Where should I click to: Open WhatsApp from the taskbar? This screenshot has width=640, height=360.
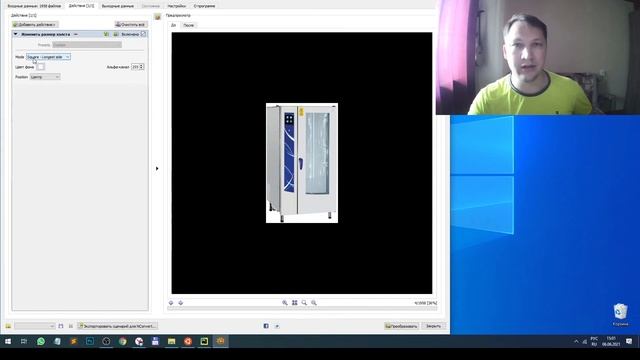[41, 341]
